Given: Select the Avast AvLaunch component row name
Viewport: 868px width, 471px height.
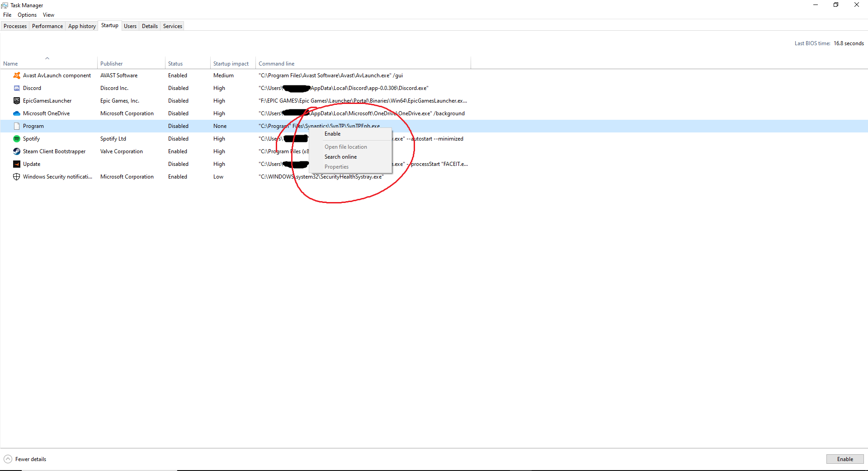Looking at the screenshot, I should pyautogui.click(x=57, y=75).
